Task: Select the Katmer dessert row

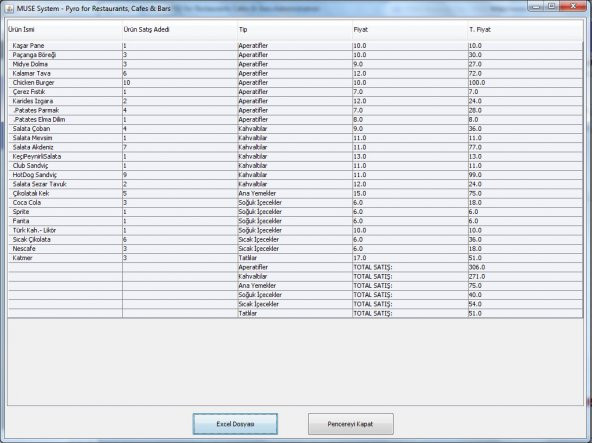Action: 295,258
